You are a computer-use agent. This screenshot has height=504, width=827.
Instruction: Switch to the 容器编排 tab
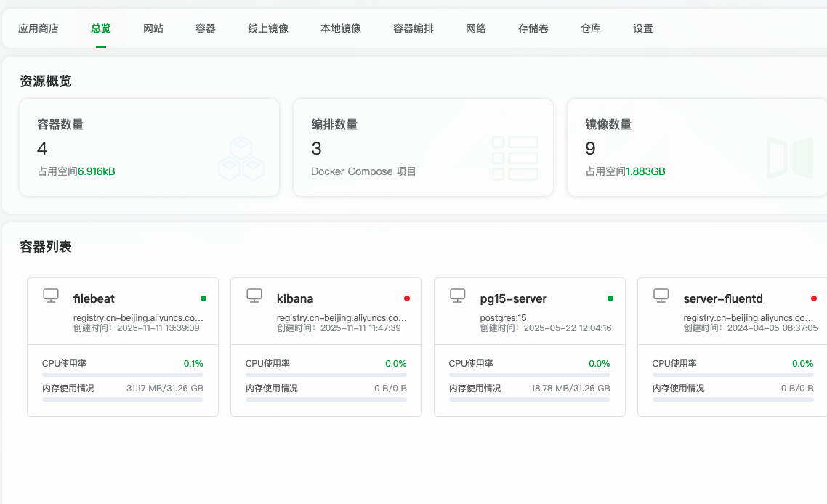pos(413,28)
